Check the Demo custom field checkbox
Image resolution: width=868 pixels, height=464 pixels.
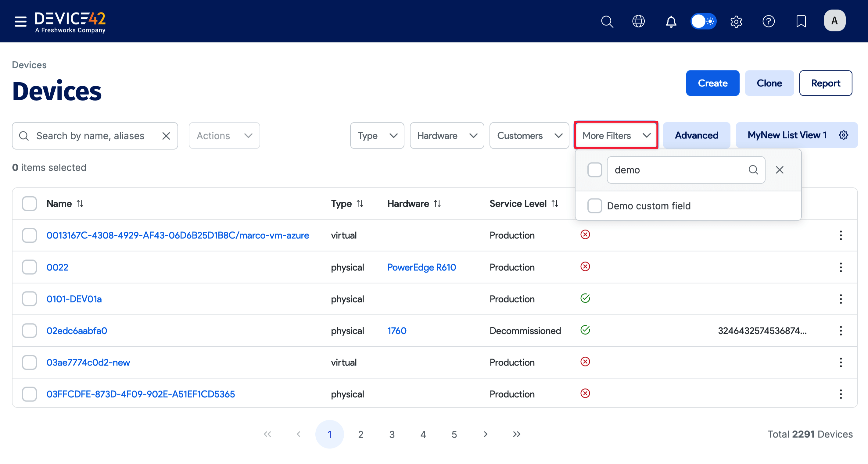click(x=594, y=206)
